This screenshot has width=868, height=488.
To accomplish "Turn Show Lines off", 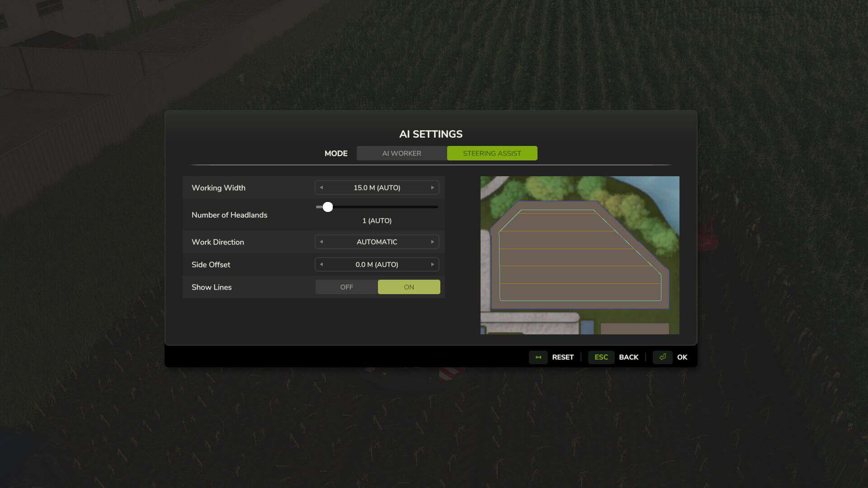I will pos(346,287).
